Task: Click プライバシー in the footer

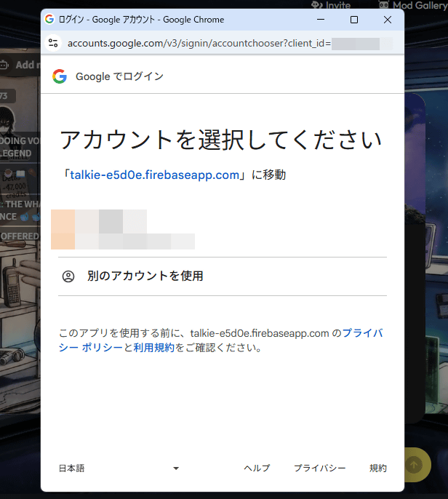Action: [319, 468]
